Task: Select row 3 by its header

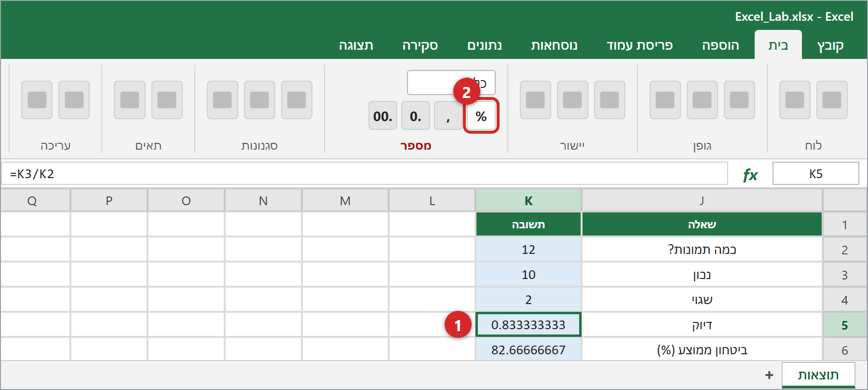Action: tap(845, 275)
